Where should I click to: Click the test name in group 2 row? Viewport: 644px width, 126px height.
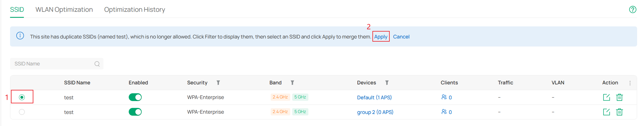point(68,112)
